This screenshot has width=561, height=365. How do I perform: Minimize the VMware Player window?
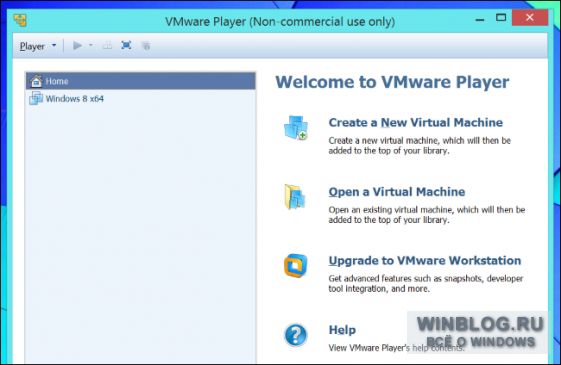(479, 19)
